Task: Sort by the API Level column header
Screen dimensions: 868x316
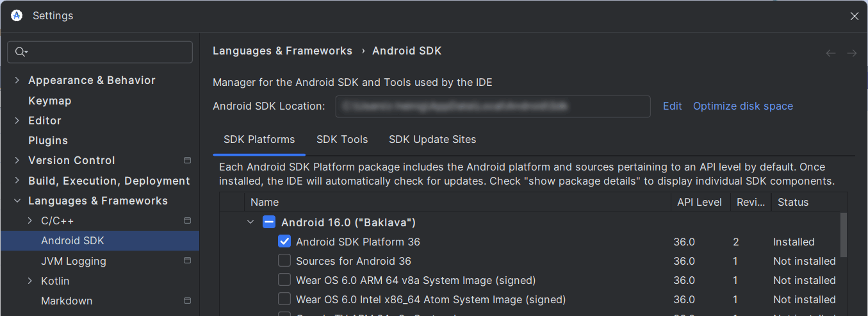Action: coord(700,202)
